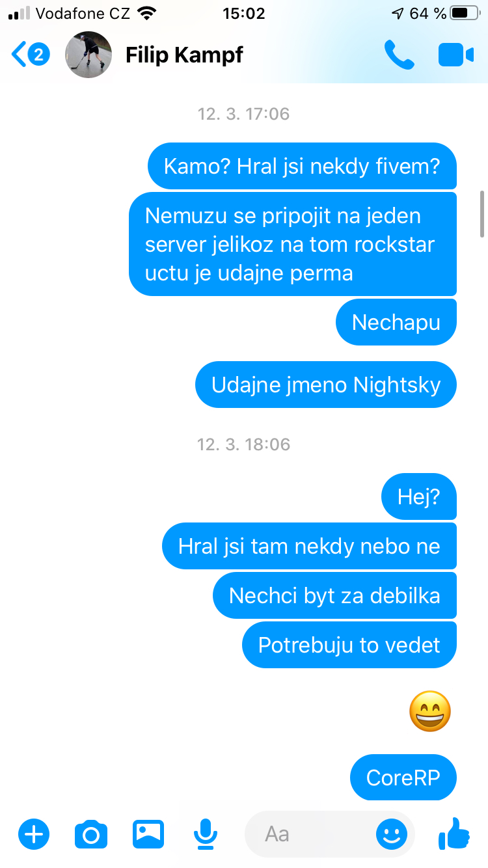Viewport: 488px width, 868px height.
Task: Open Filip Kampf's profile picture
Action: [x=88, y=55]
